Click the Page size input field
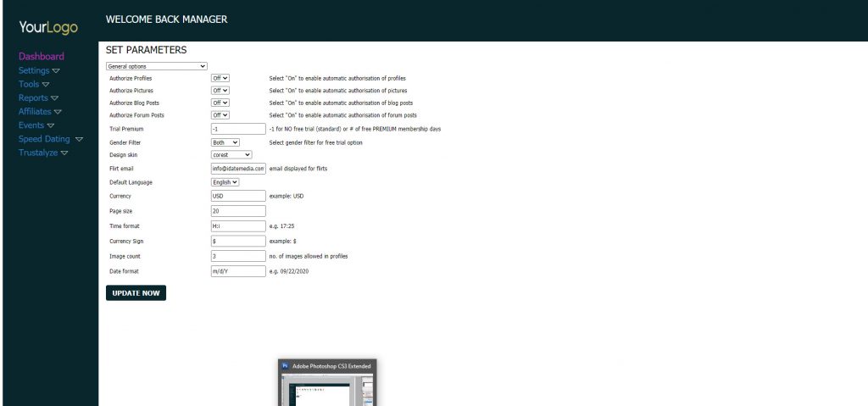This screenshot has width=868, height=406. (238, 211)
